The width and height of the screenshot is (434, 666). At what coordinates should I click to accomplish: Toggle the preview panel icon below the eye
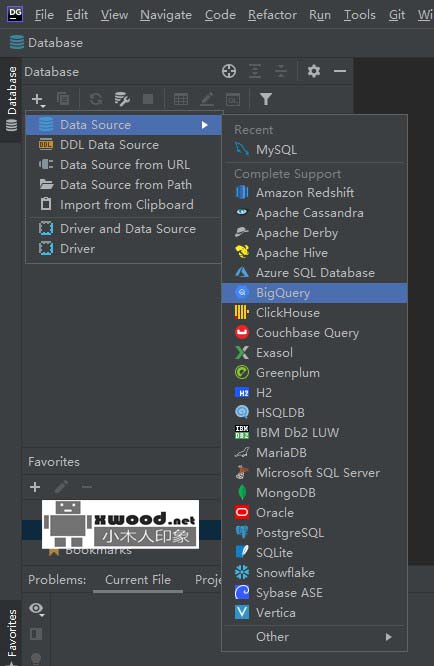(x=36, y=634)
